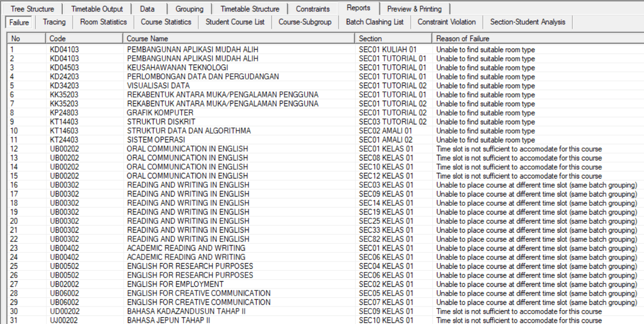This screenshot has height=324, width=644.
Task: View the Course Statistics sub-tab
Action: point(166,22)
